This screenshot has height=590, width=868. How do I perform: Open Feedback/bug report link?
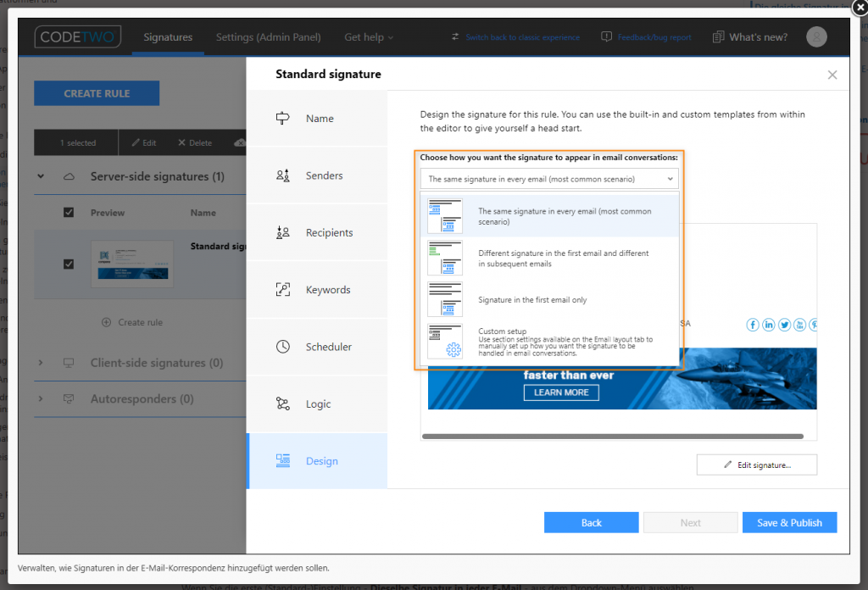[x=654, y=37]
